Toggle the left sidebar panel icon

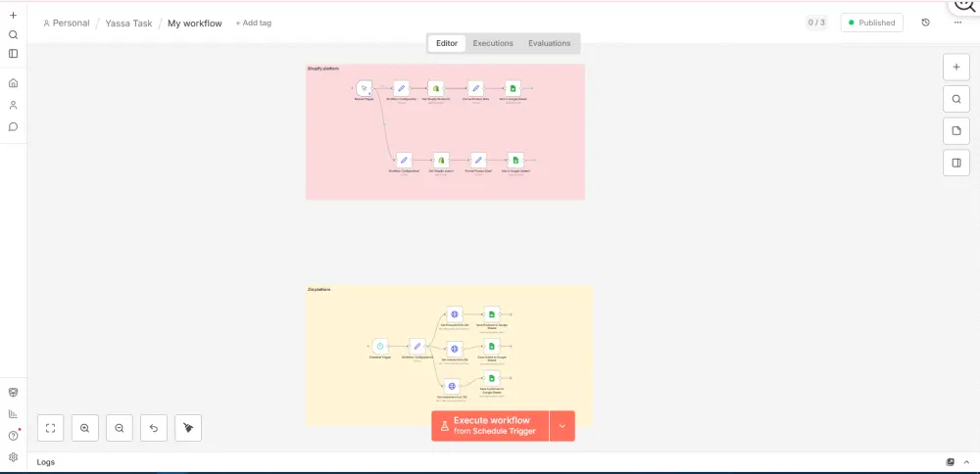13,54
